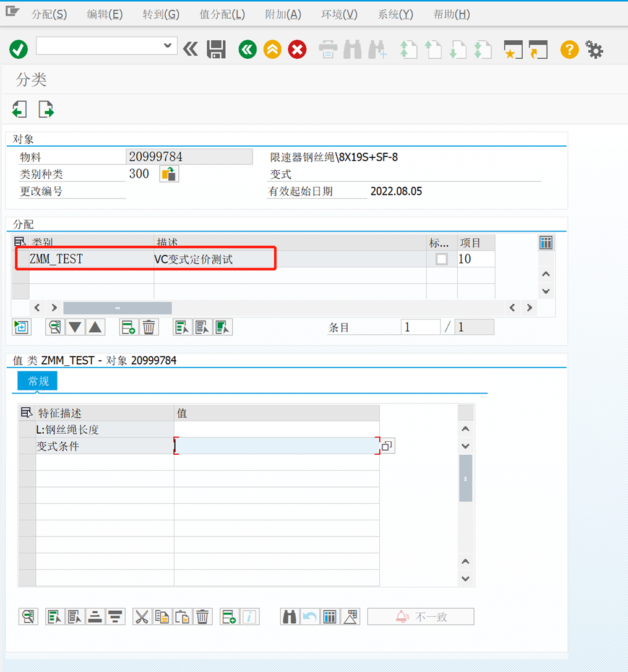Click down triangle icon in 分配 toolbar
The height and width of the screenshot is (672, 628).
pyautogui.click(x=75, y=327)
